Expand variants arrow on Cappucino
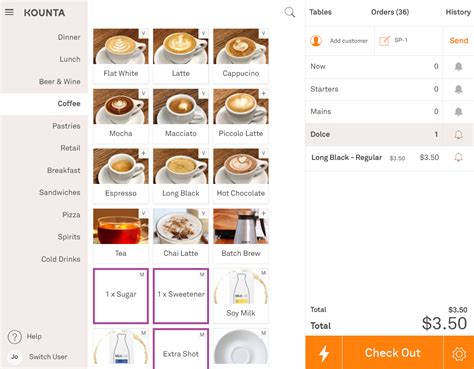This screenshot has width=474, height=369. [264, 33]
